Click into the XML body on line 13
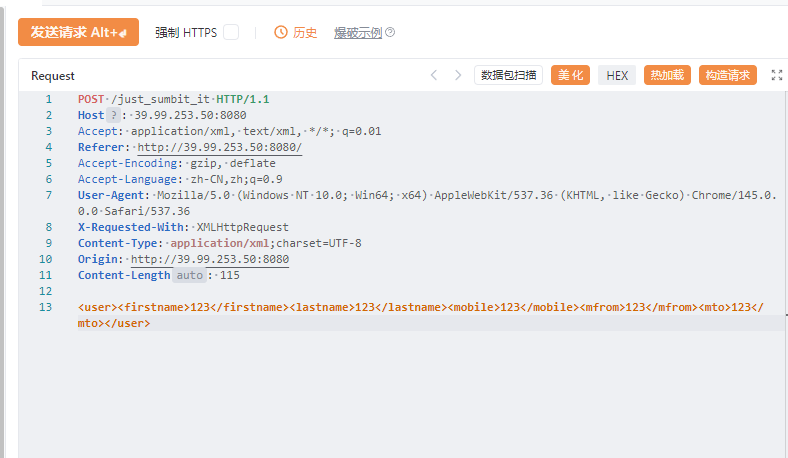The image size is (788, 458). (x=400, y=308)
